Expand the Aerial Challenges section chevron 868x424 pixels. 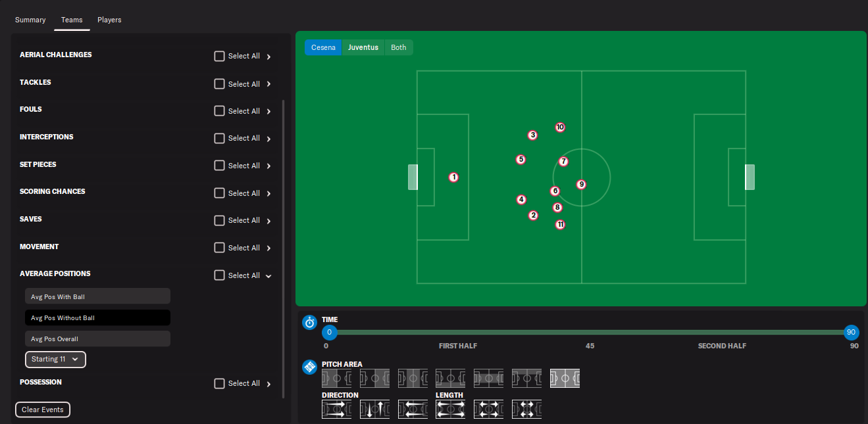268,57
